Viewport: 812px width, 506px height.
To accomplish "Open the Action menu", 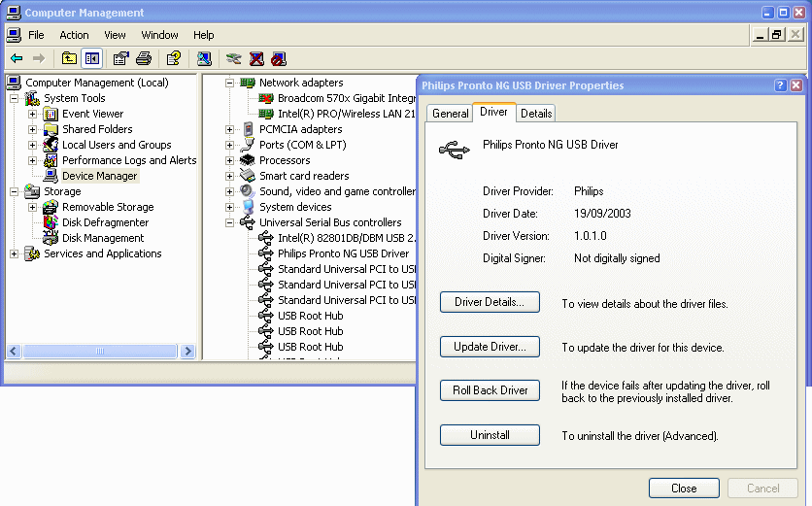I will coord(74,35).
